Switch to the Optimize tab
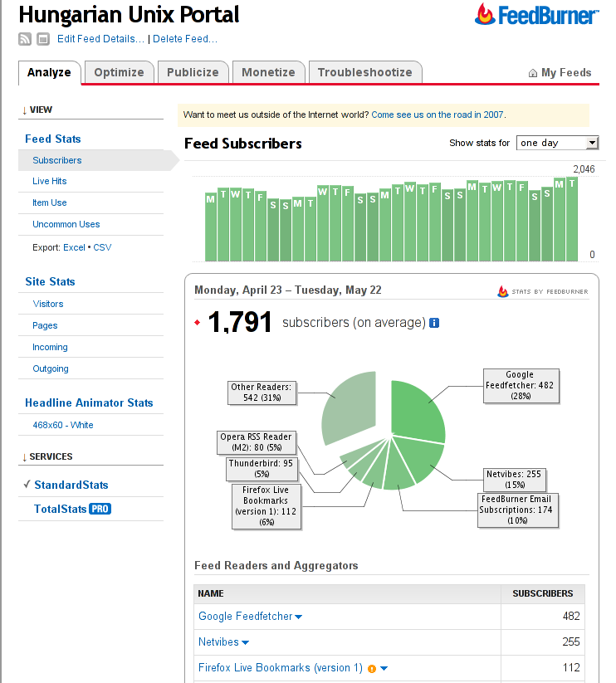Image resolution: width=616 pixels, height=683 pixels. [119, 72]
